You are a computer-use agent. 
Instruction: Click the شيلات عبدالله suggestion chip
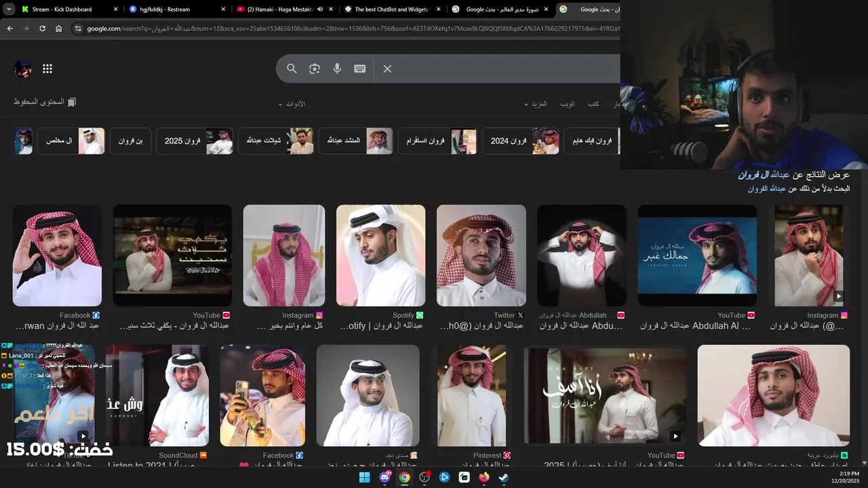(x=276, y=141)
